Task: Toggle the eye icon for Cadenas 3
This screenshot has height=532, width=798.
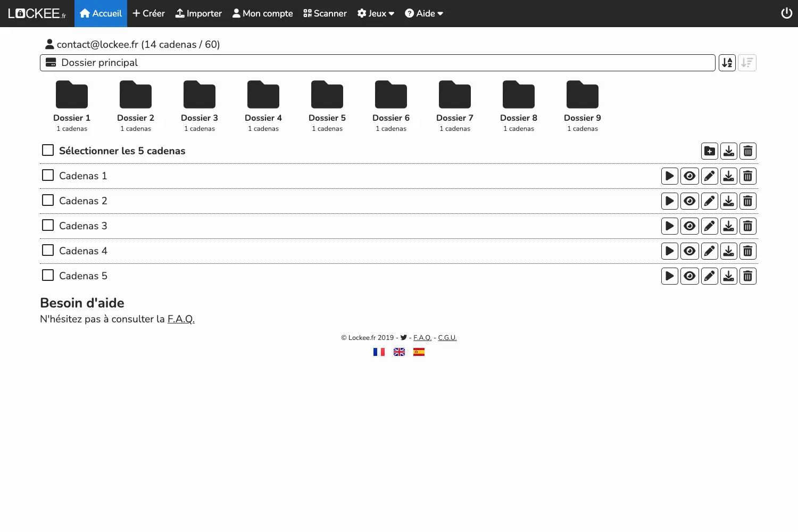Action: click(x=689, y=226)
